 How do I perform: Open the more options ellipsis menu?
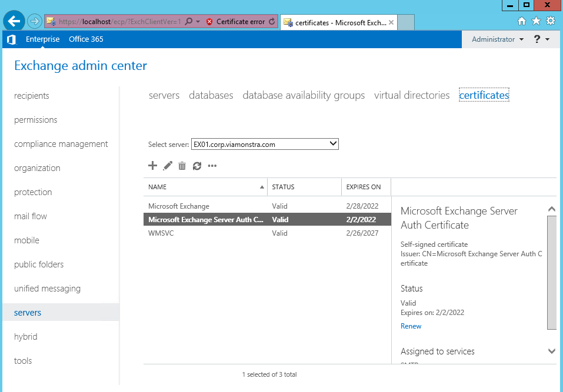pyautogui.click(x=212, y=166)
